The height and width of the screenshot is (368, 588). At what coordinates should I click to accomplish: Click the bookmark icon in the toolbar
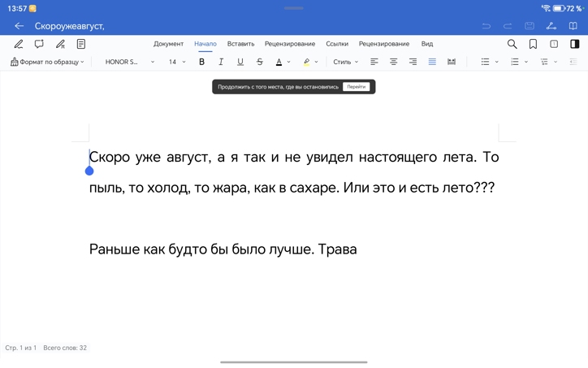click(x=533, y=44)
